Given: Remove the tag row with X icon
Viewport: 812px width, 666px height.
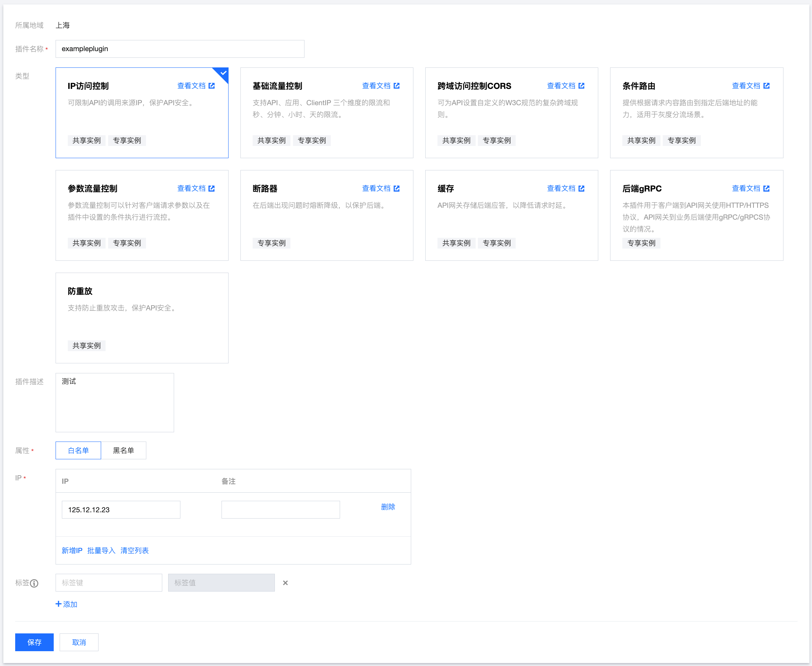Looking at the screenshot, I should 285,583.
